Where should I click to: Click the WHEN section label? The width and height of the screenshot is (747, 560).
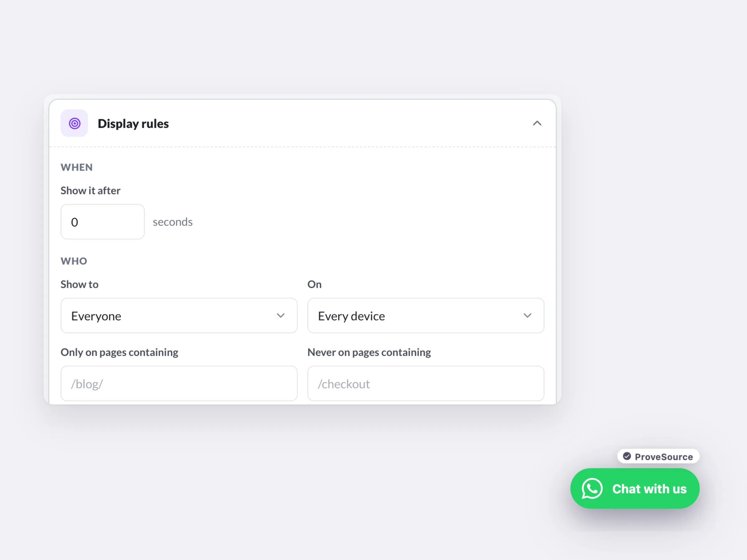pos(77,167)
